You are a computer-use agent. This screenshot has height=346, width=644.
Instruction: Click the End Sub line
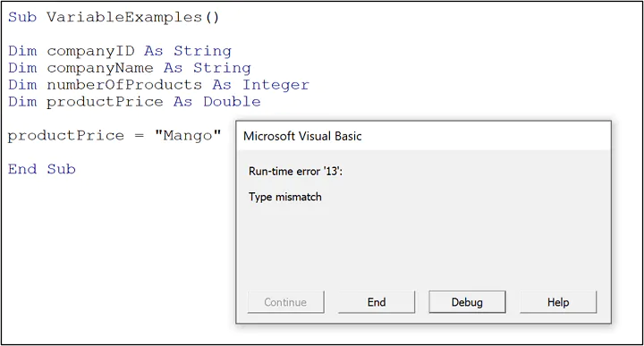click(42, 169)
